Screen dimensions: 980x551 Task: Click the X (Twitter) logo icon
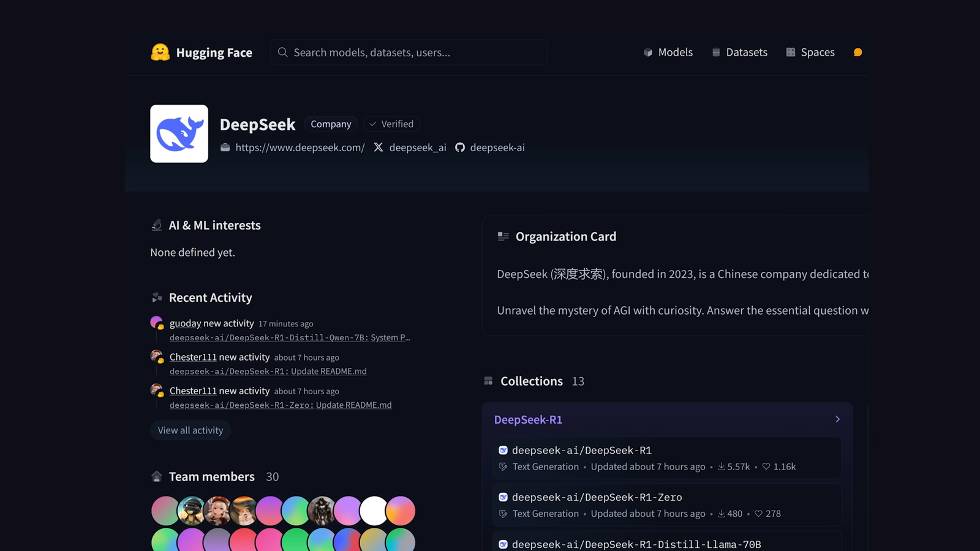point(379,148)
